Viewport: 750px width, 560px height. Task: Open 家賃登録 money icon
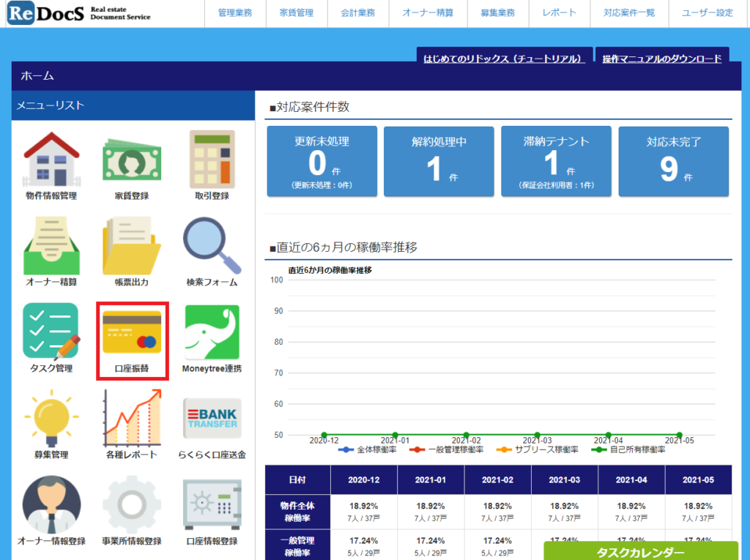[132, 160]
